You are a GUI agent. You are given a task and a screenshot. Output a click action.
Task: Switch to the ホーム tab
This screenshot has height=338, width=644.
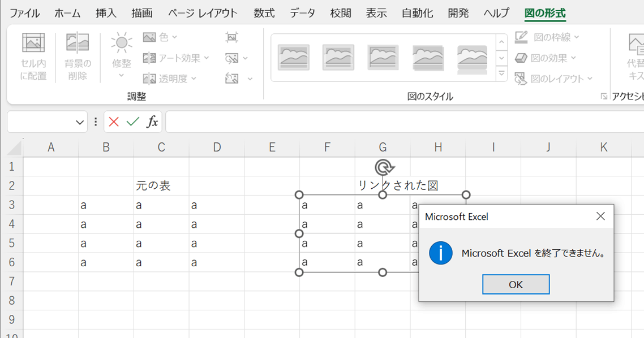pos(68,13)
